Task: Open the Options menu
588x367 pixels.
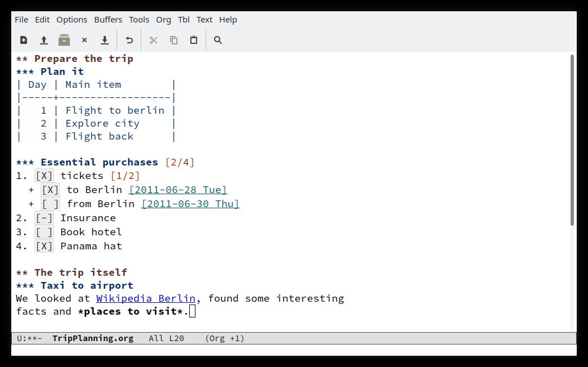Action: [72, 20]
